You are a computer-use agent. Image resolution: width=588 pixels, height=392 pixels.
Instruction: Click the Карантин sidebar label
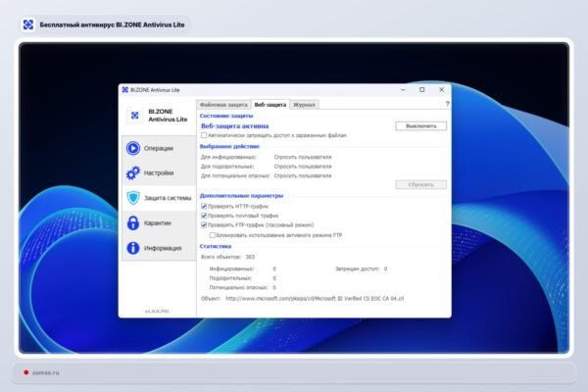pos(158,222)
